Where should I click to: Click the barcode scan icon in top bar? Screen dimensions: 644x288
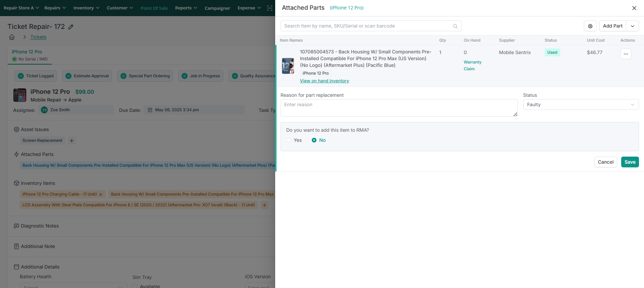point(269,8)
